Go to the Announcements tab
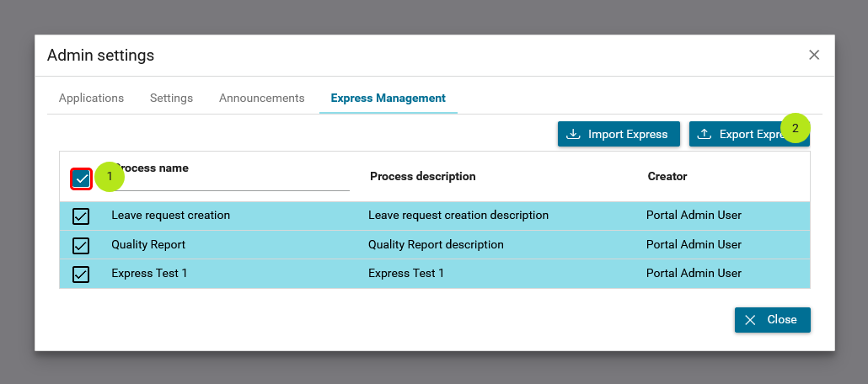The image size is (868, 384). (x=262, y=98)
